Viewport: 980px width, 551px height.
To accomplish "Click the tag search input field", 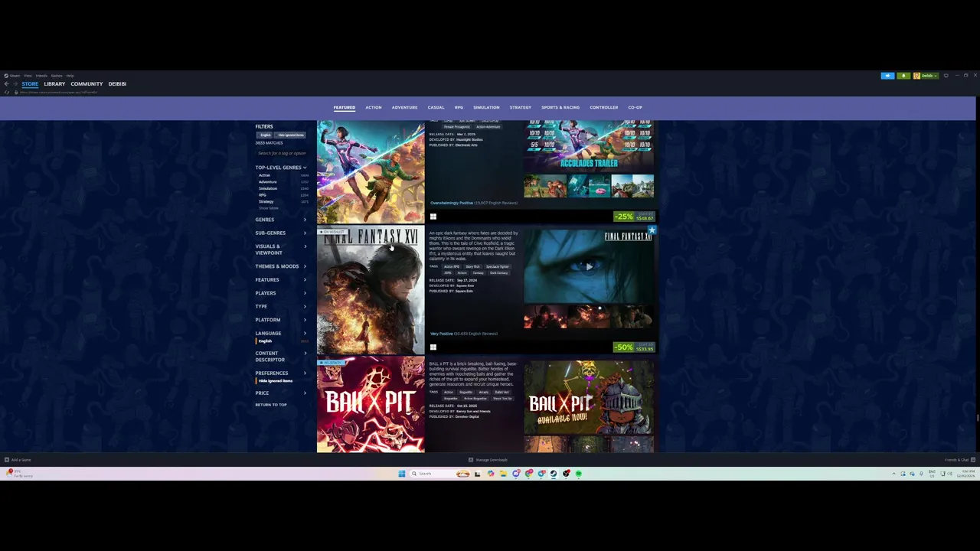I will [x=281, y=153].
